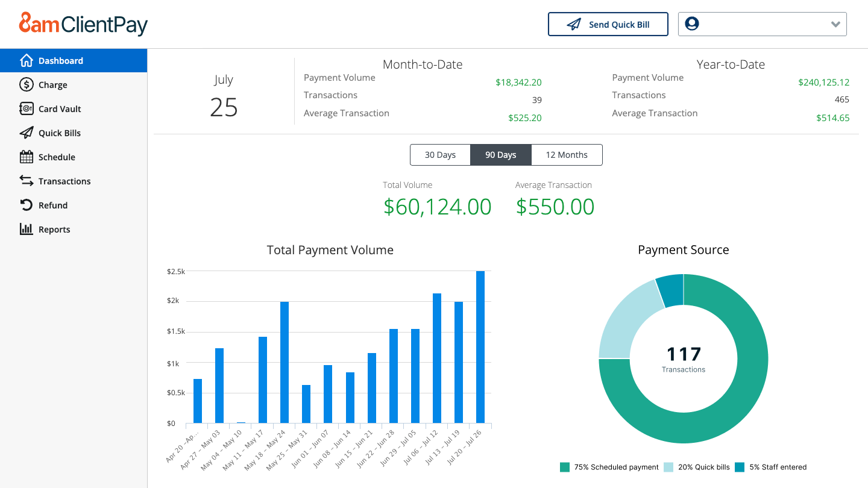Click the Transactions arrows icon

point(26,181)
